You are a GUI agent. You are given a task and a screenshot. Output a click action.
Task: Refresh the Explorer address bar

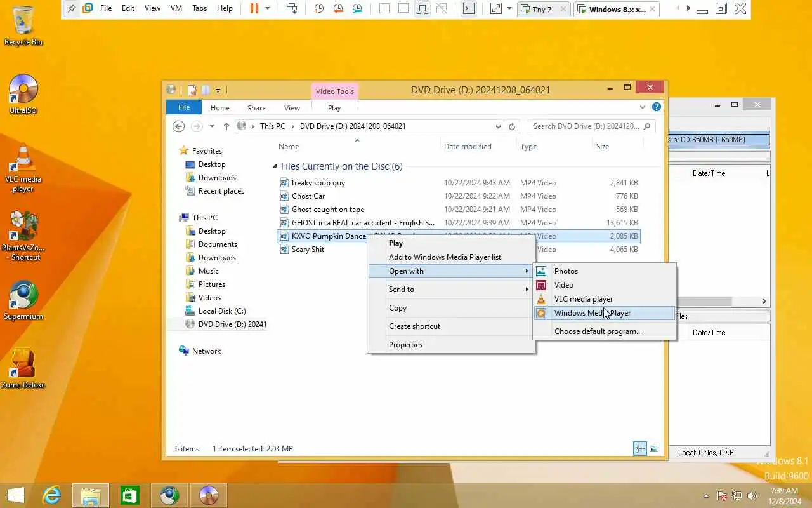[x=512, y=126]
